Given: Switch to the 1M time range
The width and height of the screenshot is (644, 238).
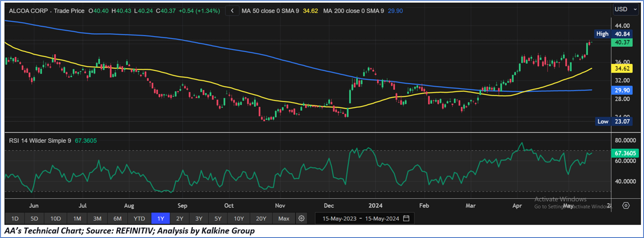Looking at the screenshot, I should tap(77, 218).
